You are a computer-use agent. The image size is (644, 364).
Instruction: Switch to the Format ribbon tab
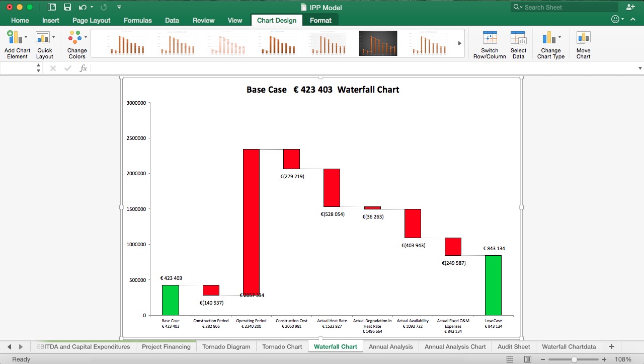pos(320,20)
